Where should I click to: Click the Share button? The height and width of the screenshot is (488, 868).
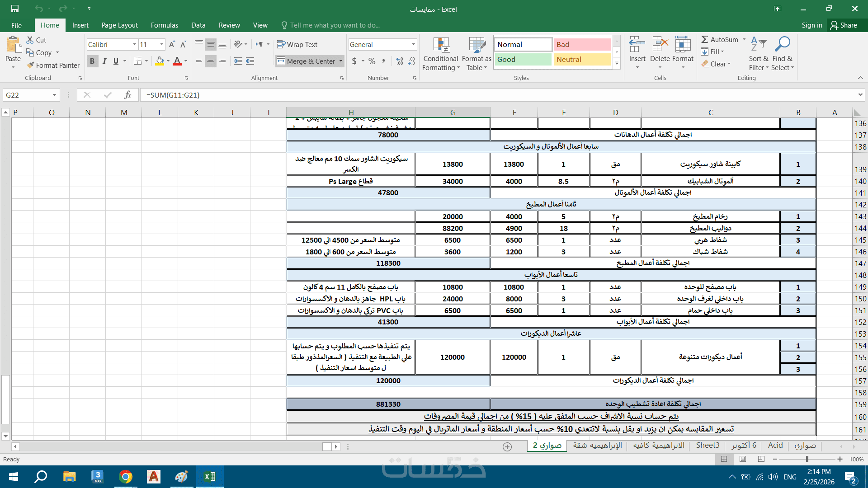[x=844, y=25]
